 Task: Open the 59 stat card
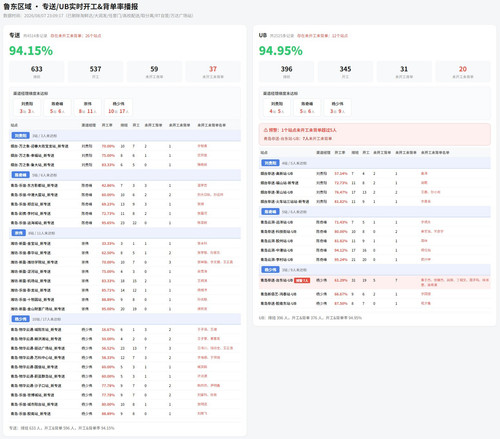[154, 71]
